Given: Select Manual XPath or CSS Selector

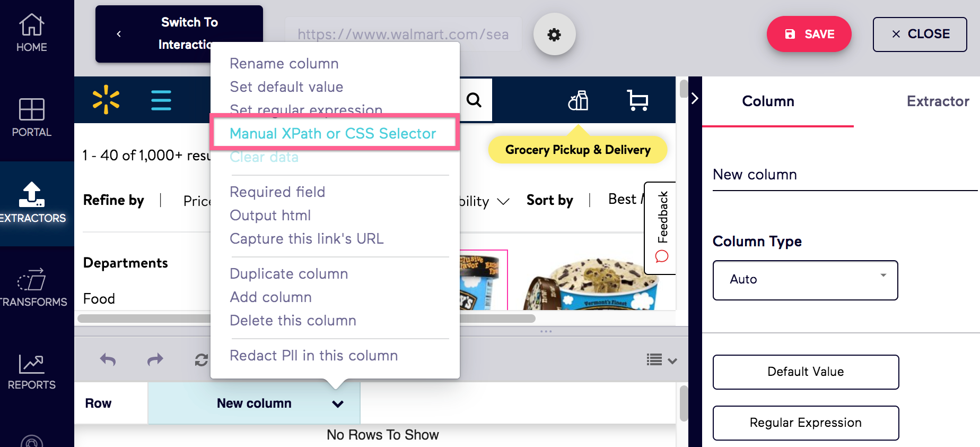Looking at the screenshot, I should click(x=333, y=134).
